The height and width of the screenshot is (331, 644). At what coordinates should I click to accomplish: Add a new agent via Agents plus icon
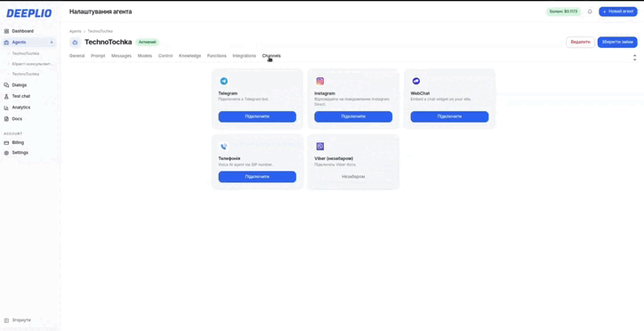point(52,43)
